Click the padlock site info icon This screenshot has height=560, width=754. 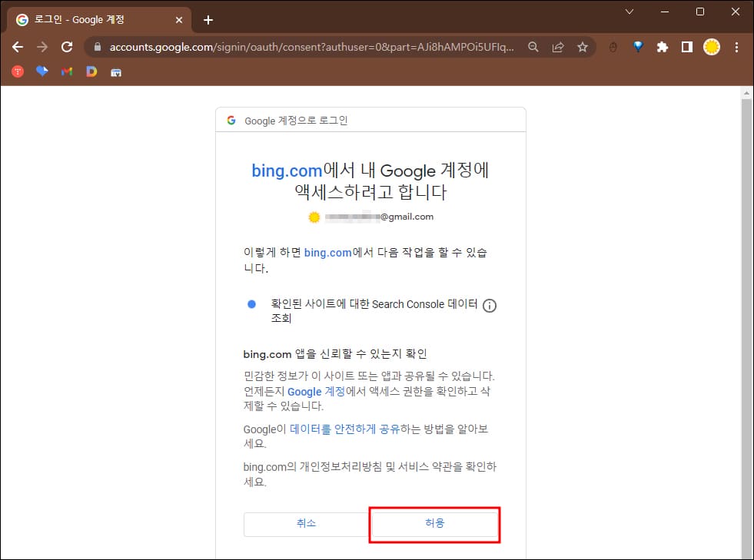(x=98, y=47)
